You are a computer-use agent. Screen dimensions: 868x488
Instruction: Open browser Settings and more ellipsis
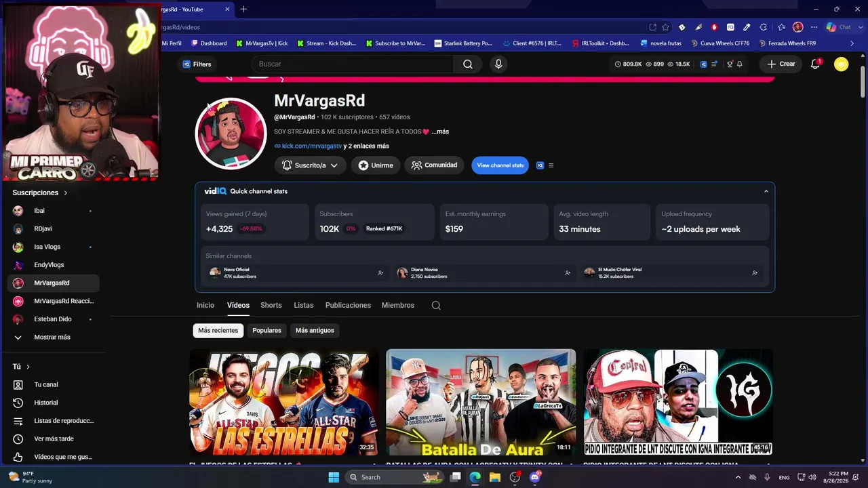[x=814, y=27]
